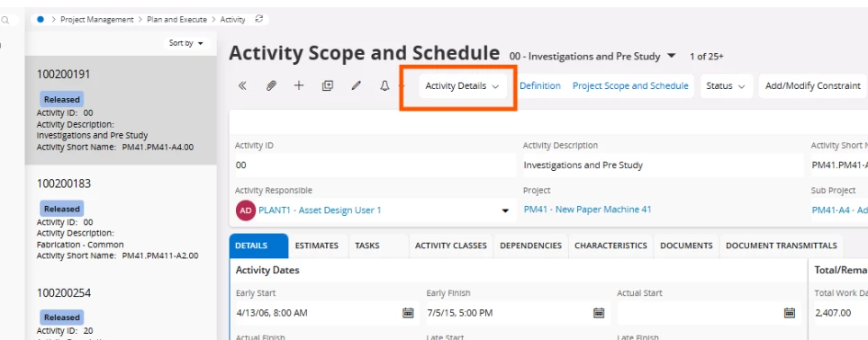
Task: Open the Dependencies tab
Action: (531, 246)
